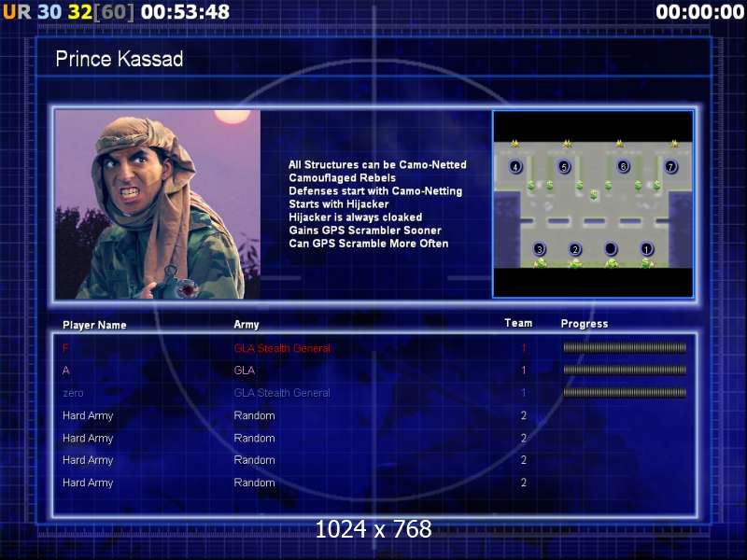The height and width of the screenshot is (560, 747).
Task: Click the 'Hijacker is always cloaked' line
Action: tap(356, 217)
